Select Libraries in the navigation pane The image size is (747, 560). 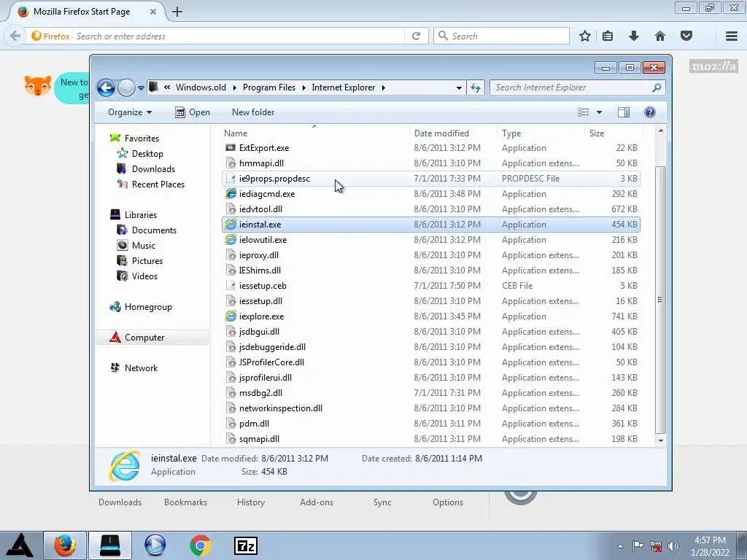pos(141,215)
